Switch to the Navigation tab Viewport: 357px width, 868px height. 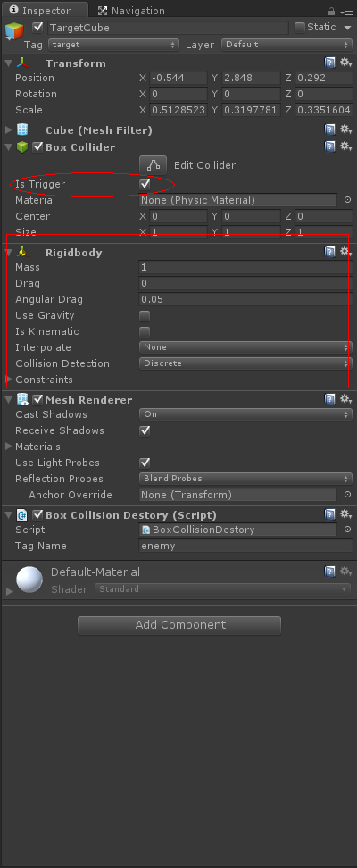tap(131, 11)
